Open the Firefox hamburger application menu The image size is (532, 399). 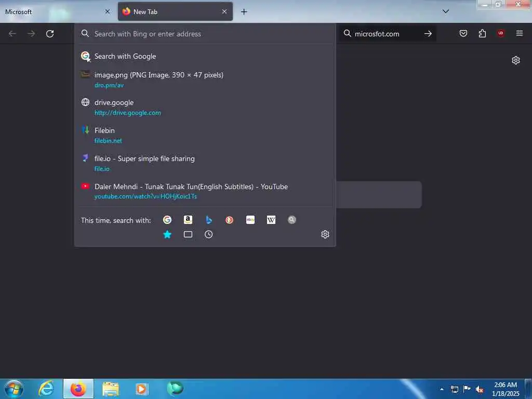pyautogui.click(x=520, y=33)
